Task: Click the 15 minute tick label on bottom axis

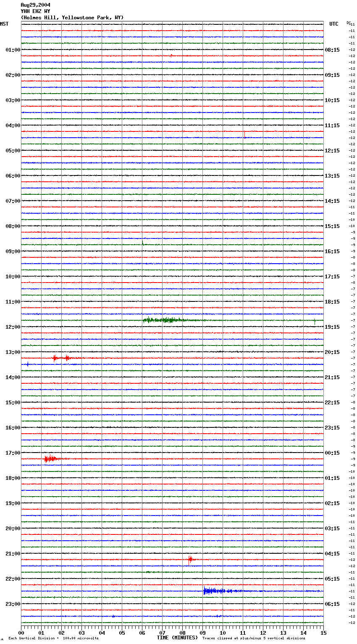Action: [x=323, y=633]
